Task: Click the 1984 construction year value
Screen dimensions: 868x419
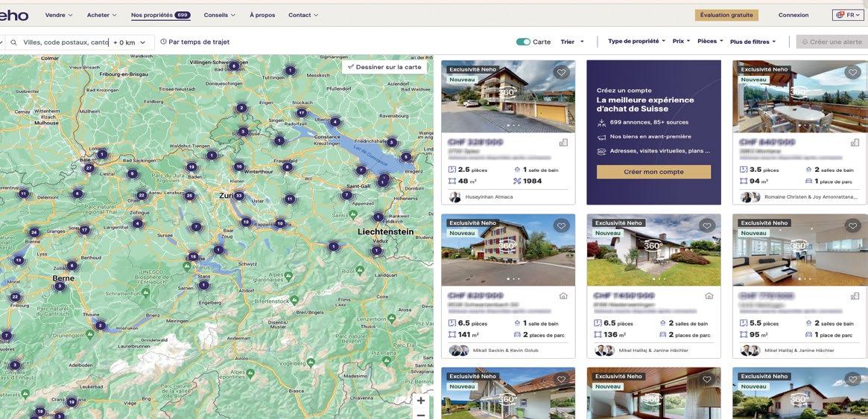Action: click(x=532, y=181)
